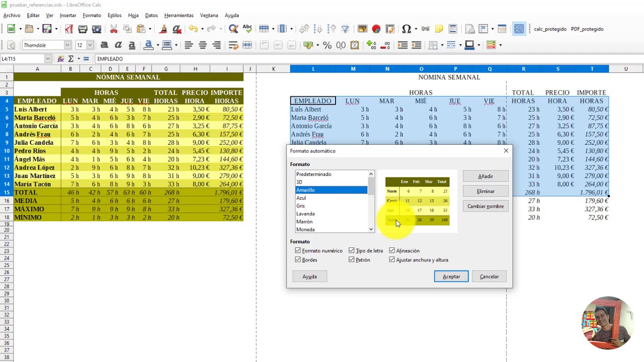This screenshot has height=362, width=644.
Task: Click the Wrap Text icon
Action: point(233,45)
